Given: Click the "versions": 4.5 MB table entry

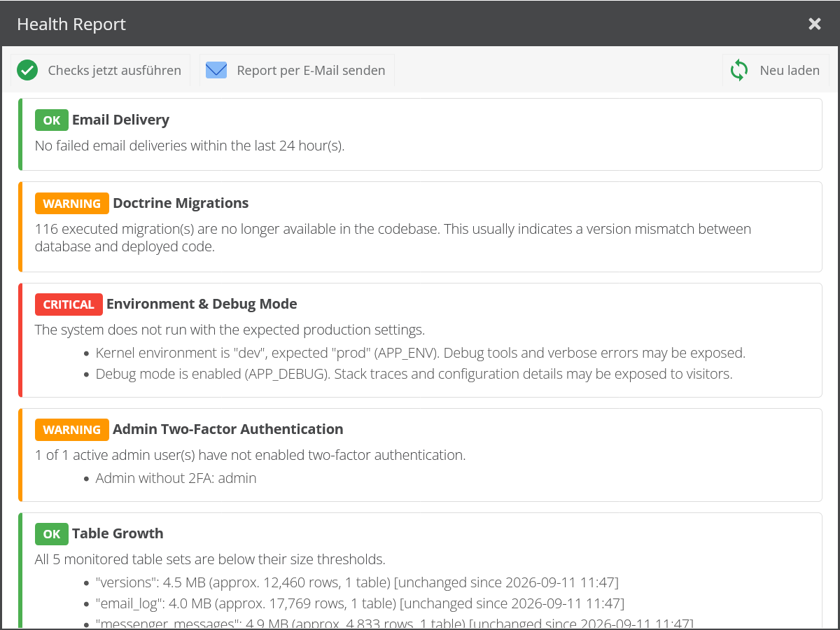Looking at the screenshot, I should coord(357,582).
